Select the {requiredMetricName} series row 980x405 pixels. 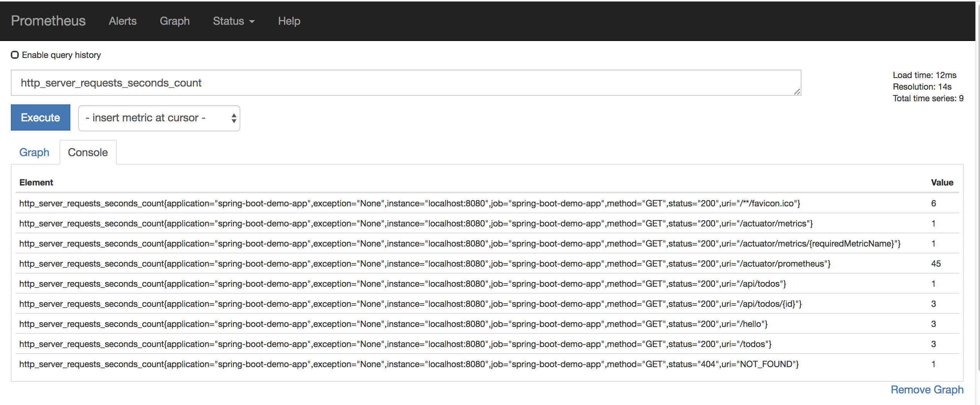[x=487, y=243]
